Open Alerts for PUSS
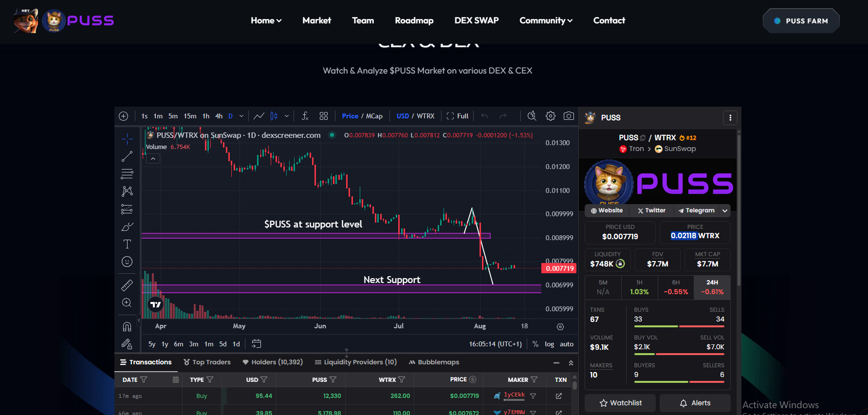The image size is (868, 415). [695, 403]
